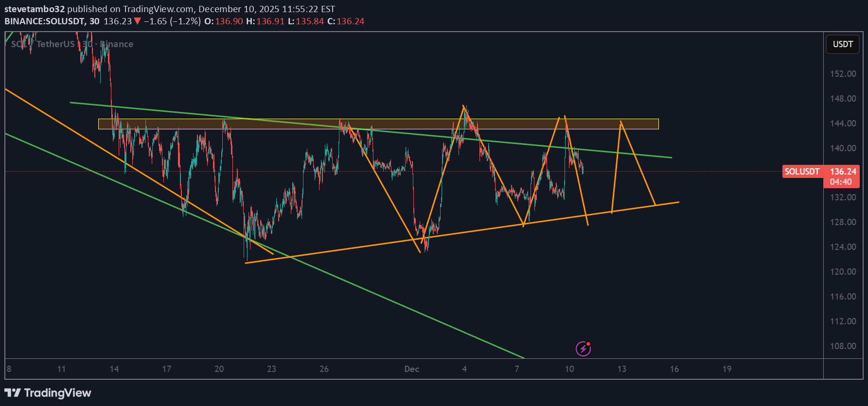Click the Dec label on time axis
Viewport: 868px width, 406px height.
pyautogui.click(x=411, y=369)
